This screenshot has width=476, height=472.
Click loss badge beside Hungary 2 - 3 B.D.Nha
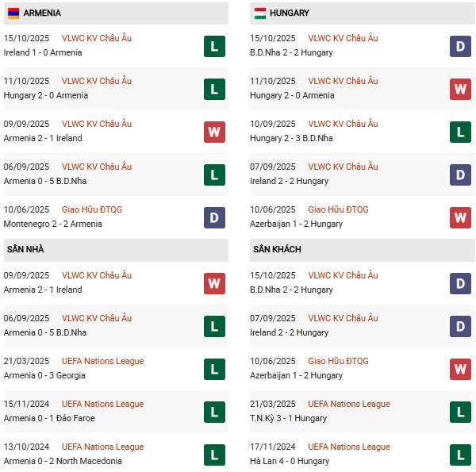(x=460, y=132)
